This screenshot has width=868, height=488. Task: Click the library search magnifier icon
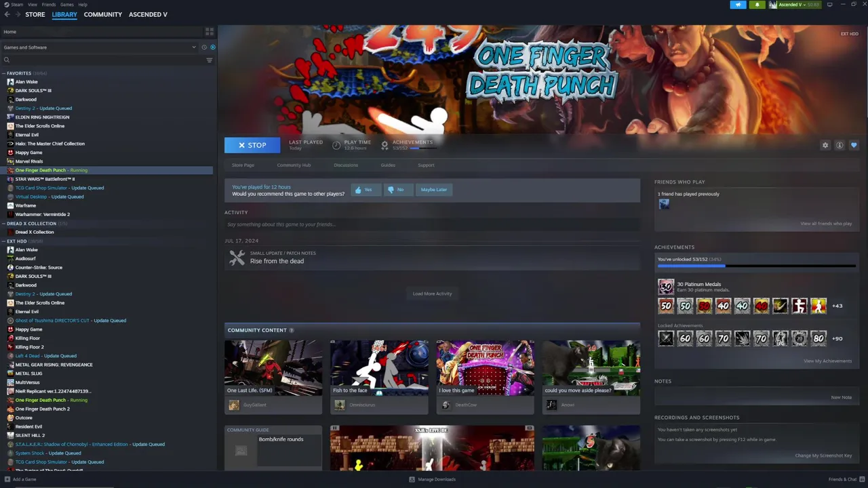point(7,60)
